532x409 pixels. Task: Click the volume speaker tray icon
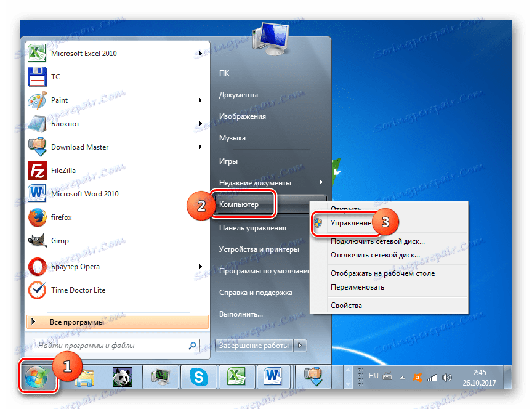[x=447, y=378]
